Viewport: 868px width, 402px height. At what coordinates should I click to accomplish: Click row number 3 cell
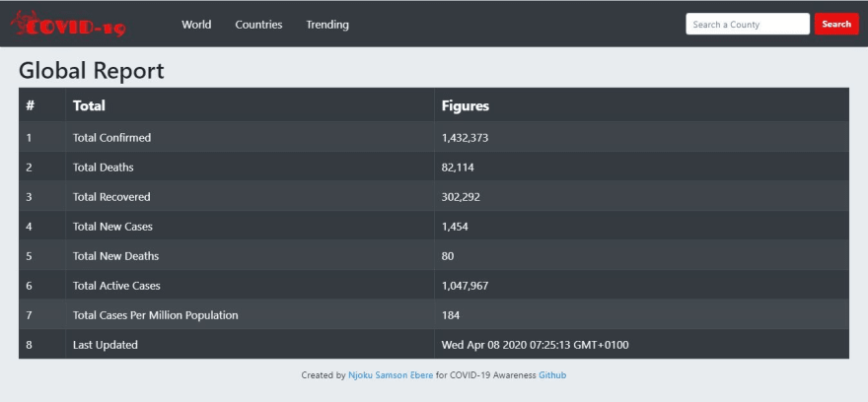(x=42, y=197)
